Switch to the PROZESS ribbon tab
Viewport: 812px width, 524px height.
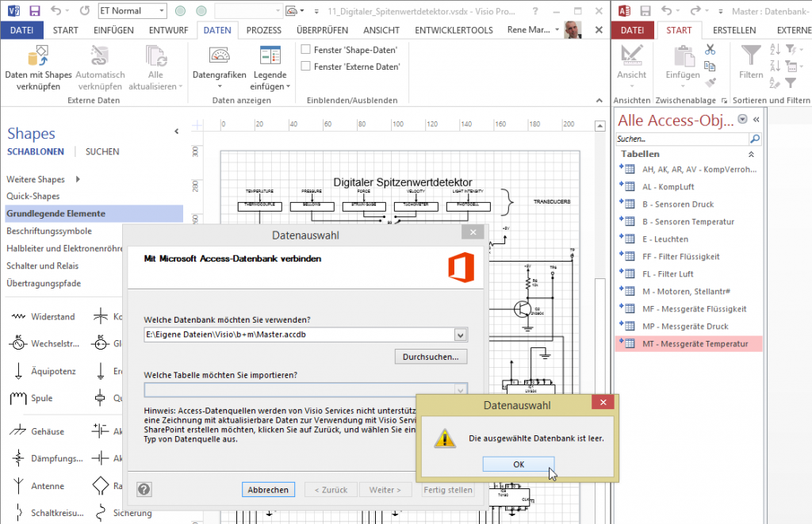pyautogui.click(x=263, y=29)
